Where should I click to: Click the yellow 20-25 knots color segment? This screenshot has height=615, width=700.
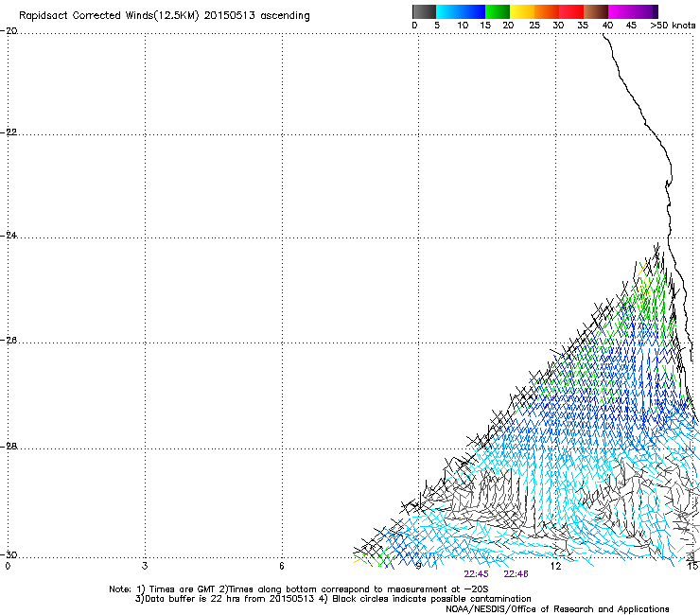(522, 11)
